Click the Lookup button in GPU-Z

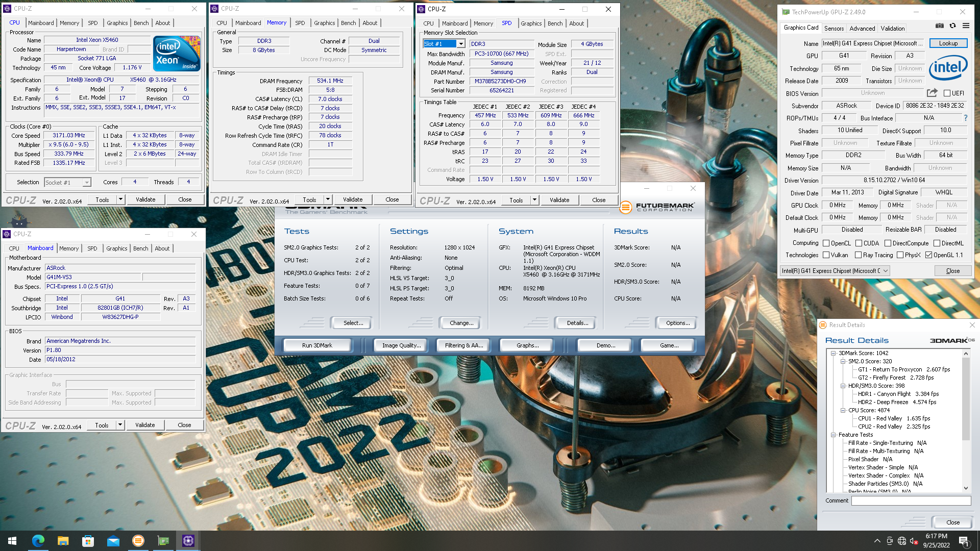(948, 43)
